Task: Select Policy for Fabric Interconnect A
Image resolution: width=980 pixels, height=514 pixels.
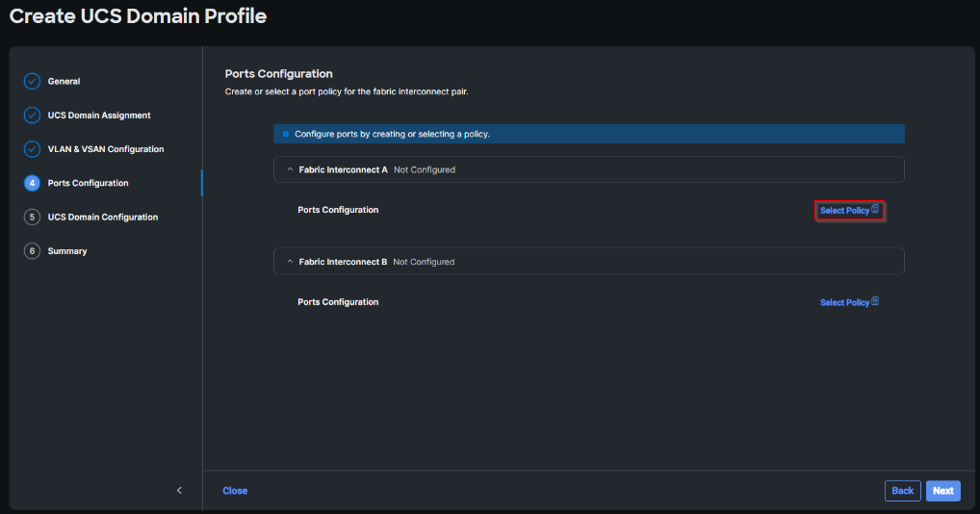Action: point(844,211)
